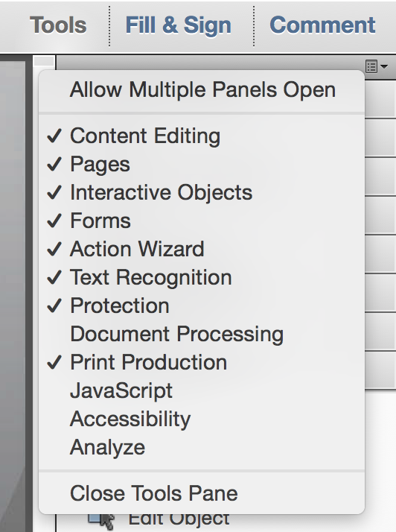Uncheck the Text Recognition panel

point(202,277)
